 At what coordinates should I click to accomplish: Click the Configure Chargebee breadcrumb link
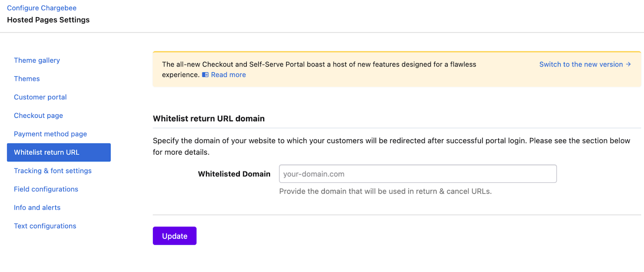pos(42,8)
